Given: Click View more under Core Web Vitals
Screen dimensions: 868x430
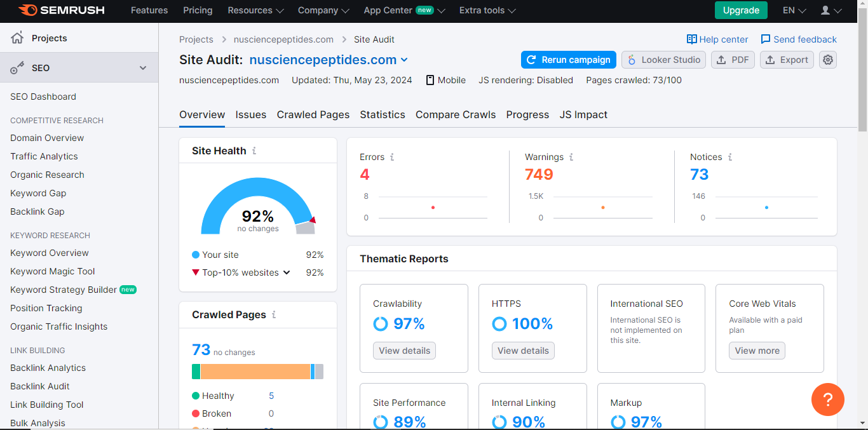Looking at the screenshot, I should (757, 351).
